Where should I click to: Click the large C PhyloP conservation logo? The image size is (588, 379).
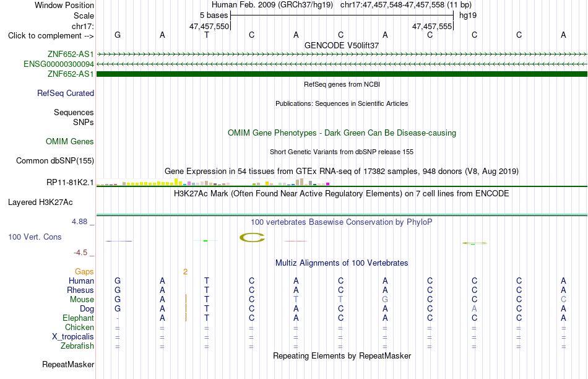click(252, 238)
